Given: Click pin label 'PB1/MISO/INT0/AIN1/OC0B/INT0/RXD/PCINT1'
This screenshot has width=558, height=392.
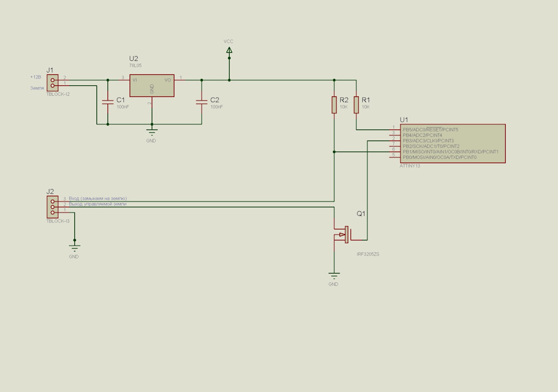Looking at the screenshot, I should point(450,152).
